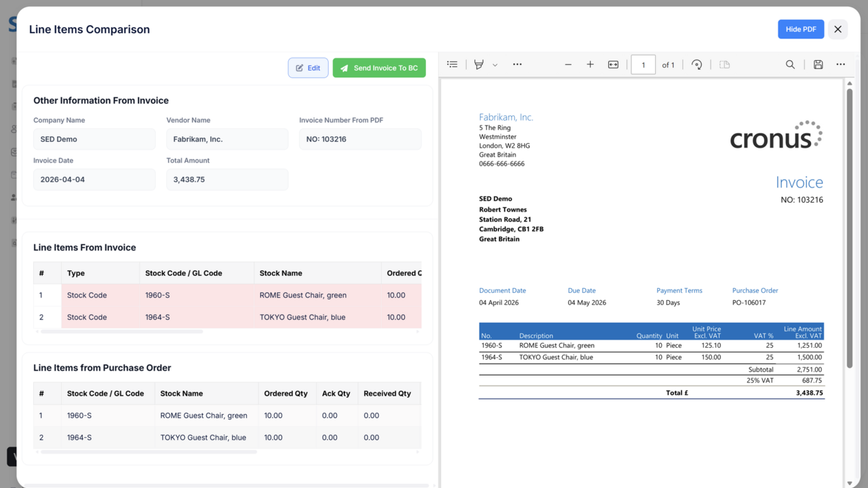
Task: Click Stock Code type cell in invoice row 2
Action: coord(100,317)
